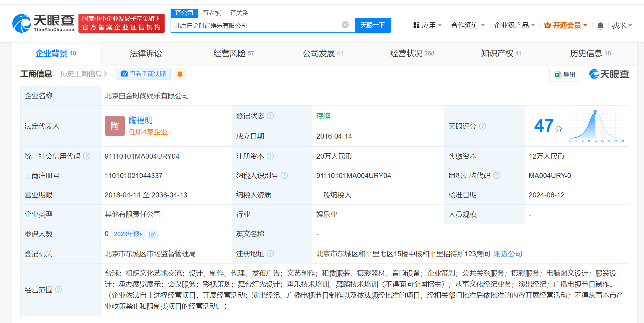Click the 导出 export button
644x323 pixels.
(x=565, y=75)
